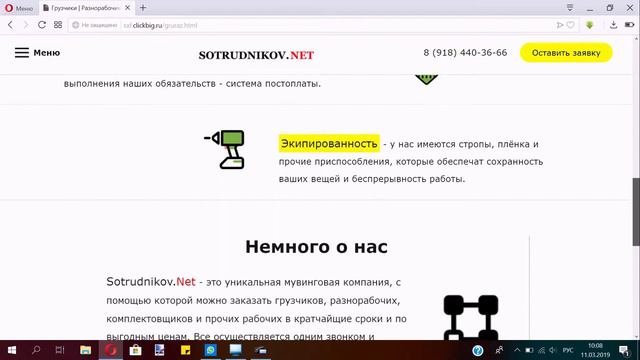Viewport: 640px width, 360px height.
Task: Click the send-page arrow icon in address bar
Action: (x=560, y=25)
